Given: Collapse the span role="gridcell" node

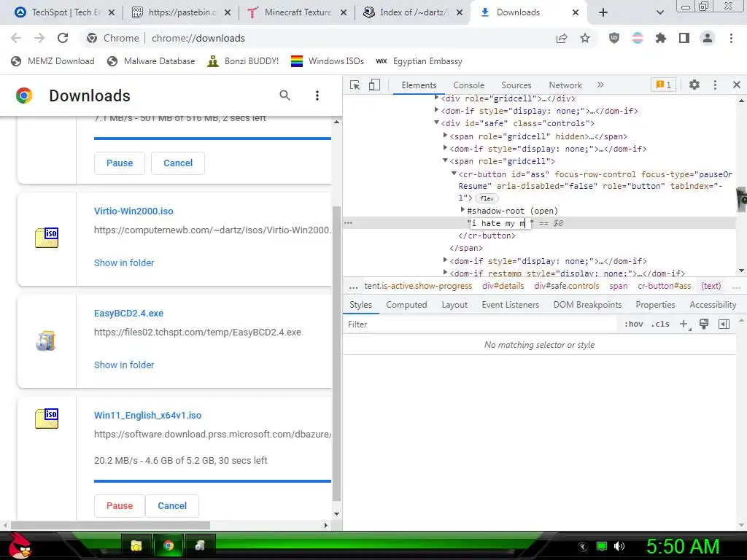Looking at the screenshot, I should point(445,160).
